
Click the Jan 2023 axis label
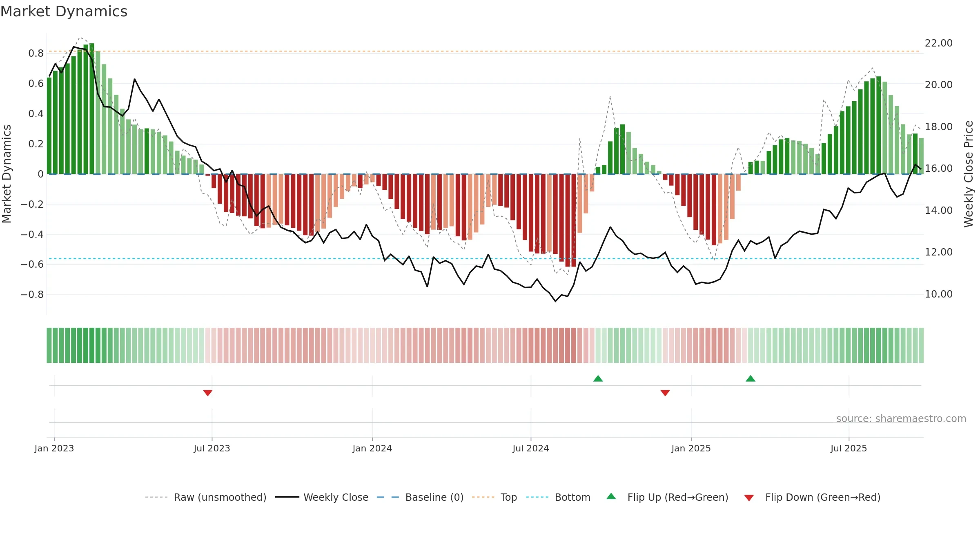54,448
